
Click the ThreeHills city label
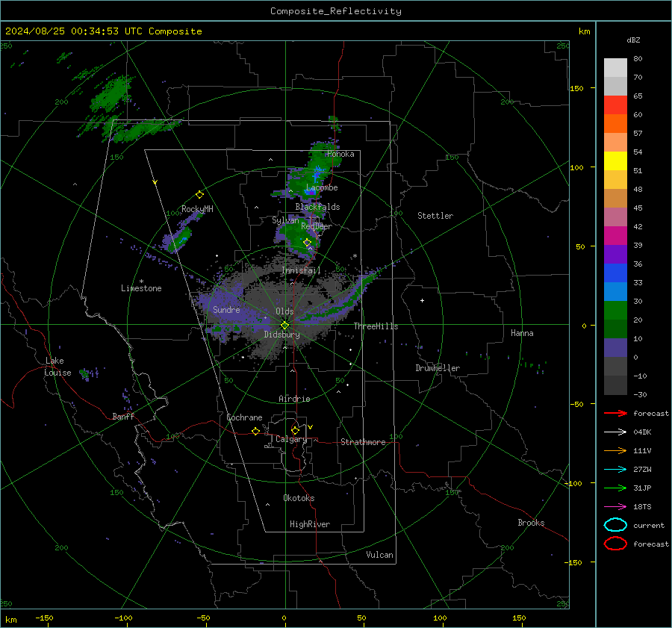pyautogui.click(x=376, y=326)
